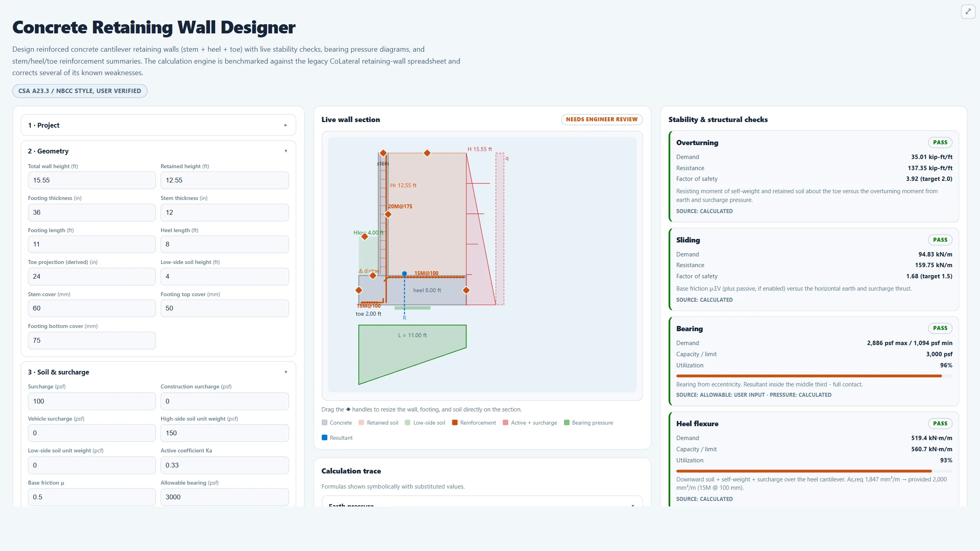Click the Footing length input
This screenshot has height=551, width=980.
pos(91,244)
